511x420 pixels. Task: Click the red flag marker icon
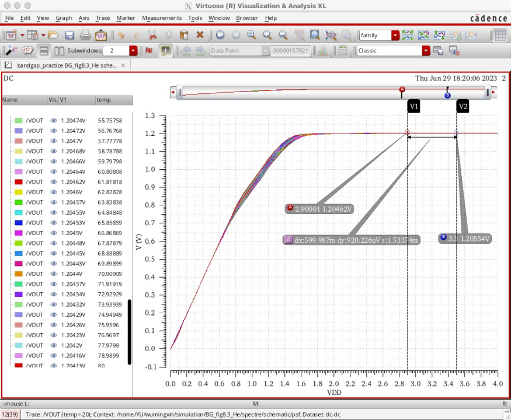click(x=149, y=51)
